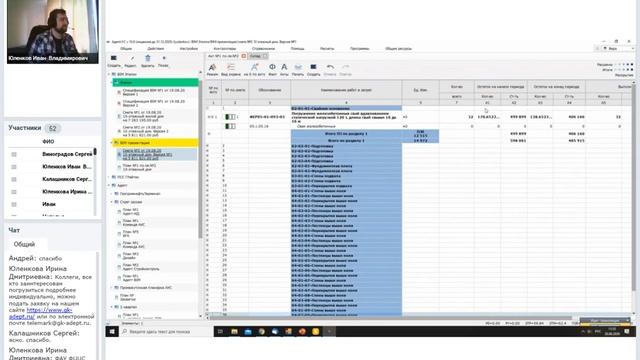The width and height of the screenshot is (640, 360).
Task: Click the Поиск search icon in left panel
Action: coord(164,58)
